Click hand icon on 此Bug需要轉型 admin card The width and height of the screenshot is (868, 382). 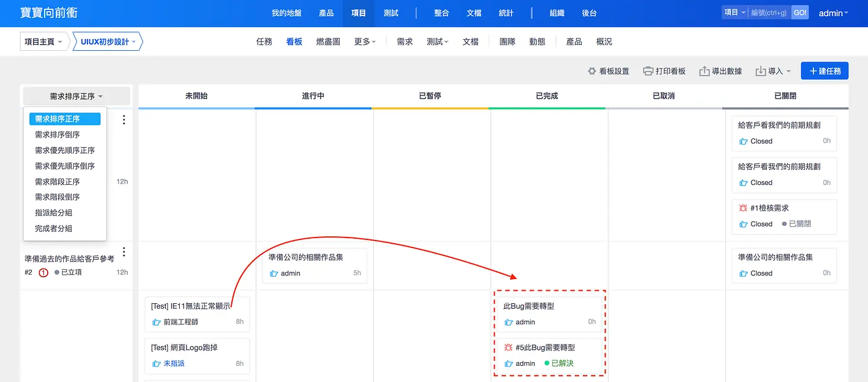509,322
